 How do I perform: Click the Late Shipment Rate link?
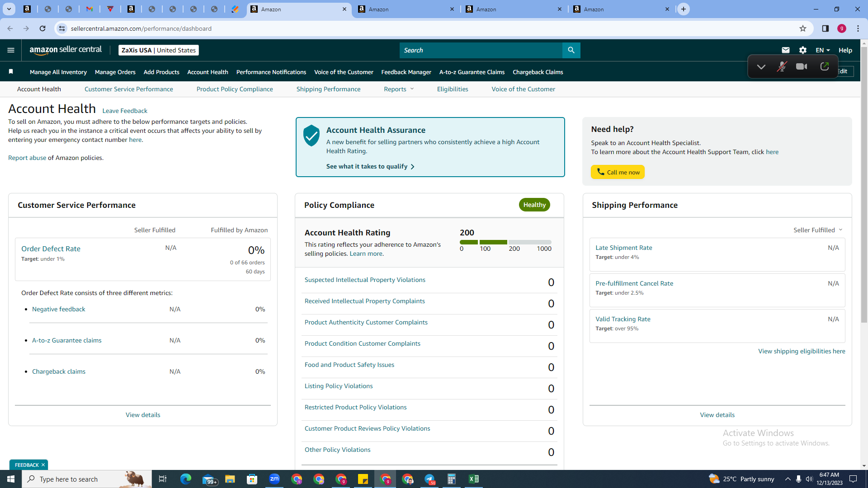coord(624,248)
